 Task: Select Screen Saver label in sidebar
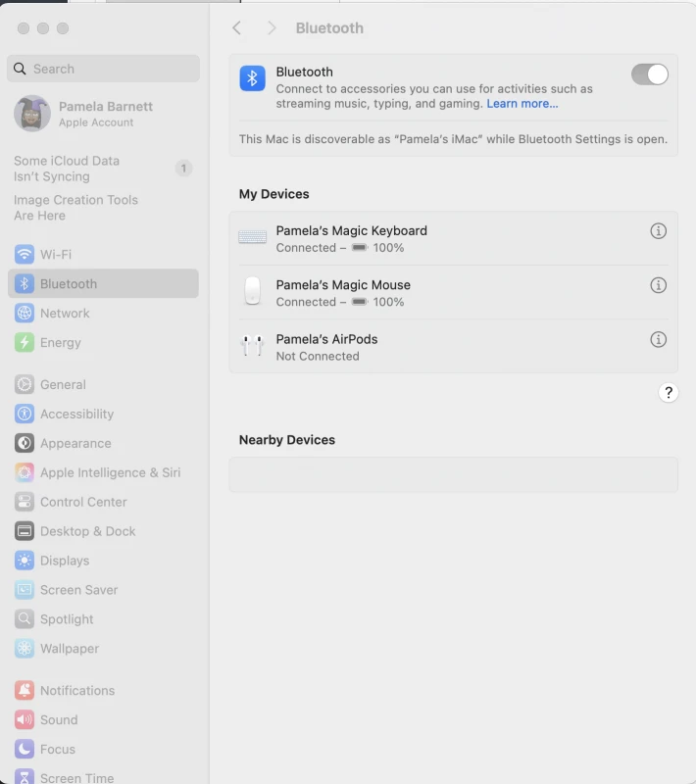tap(79, 590)
